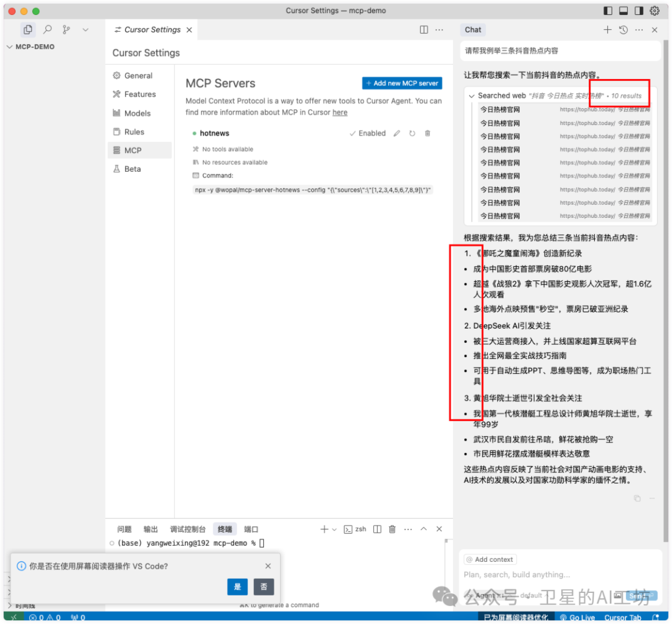This screenshot has height=624, width=672.
Task: Toggle the bottom panel layout icon
Action: 623,11
